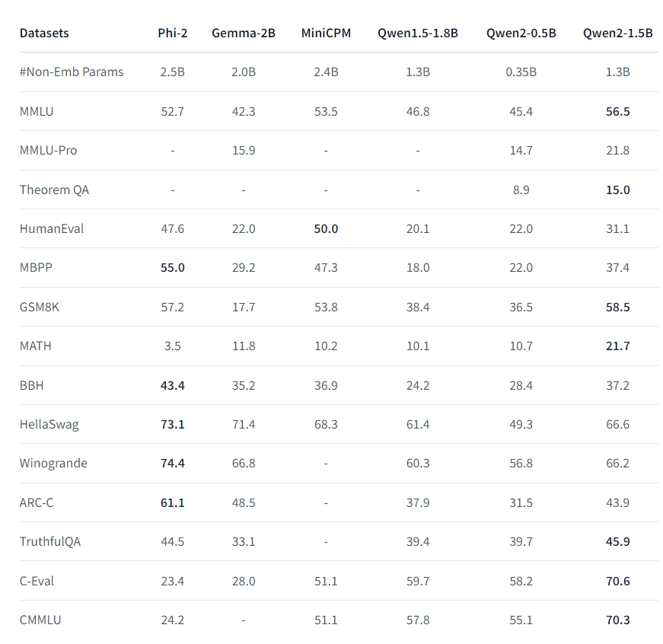Click the Gemma-2B column header
The image size is (663, 644).
point(244,33)
